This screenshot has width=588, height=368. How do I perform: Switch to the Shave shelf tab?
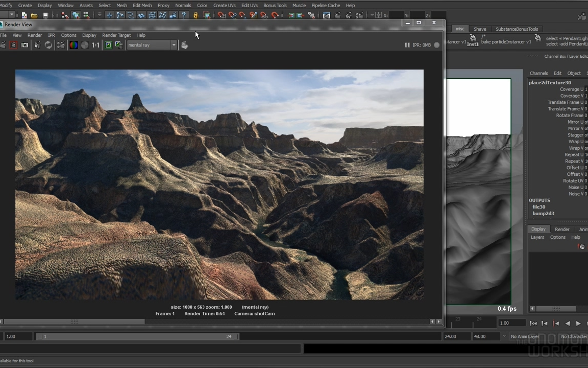(x=480, y=29)
